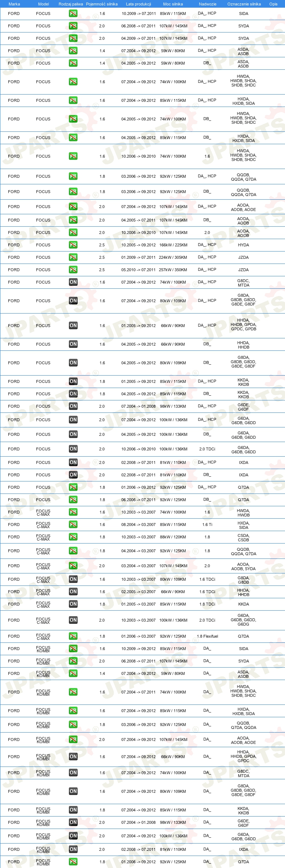Click the petrol icon in the SIDA 10.2009 -> 07.2011 row
This screenshot has width=285, height=868.
73,14
